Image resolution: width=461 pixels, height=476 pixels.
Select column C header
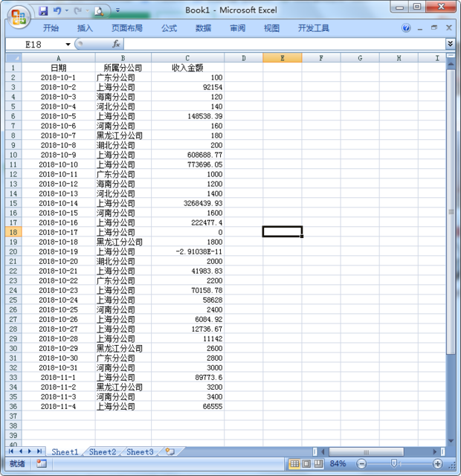(x=187, y=58)
